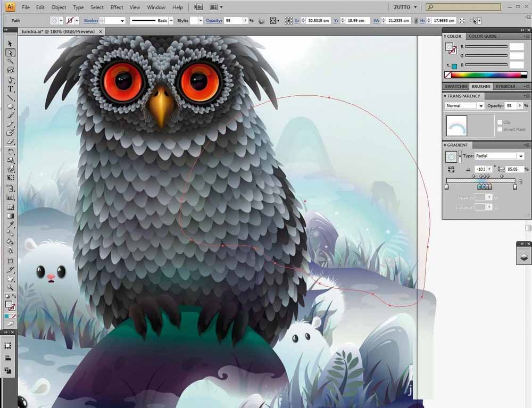Viewport: 532px width, 408px height.
Task: Click the search field in top bar
Action: coord(463,7)
